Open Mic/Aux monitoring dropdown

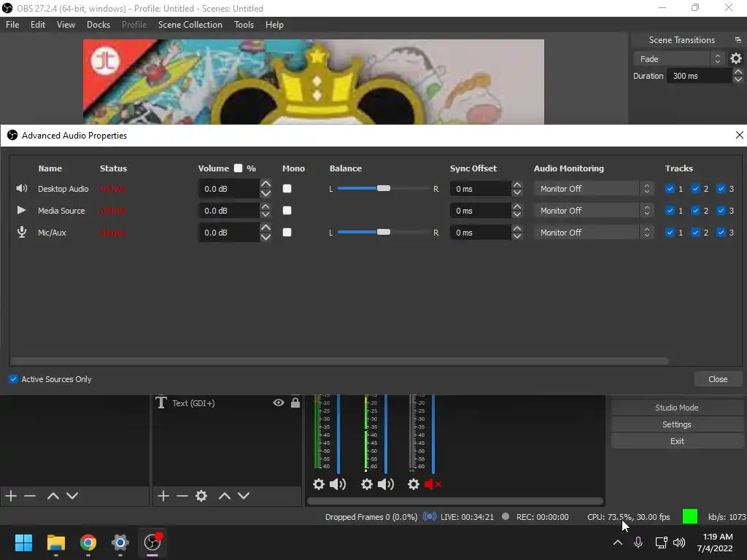point(593,233)
